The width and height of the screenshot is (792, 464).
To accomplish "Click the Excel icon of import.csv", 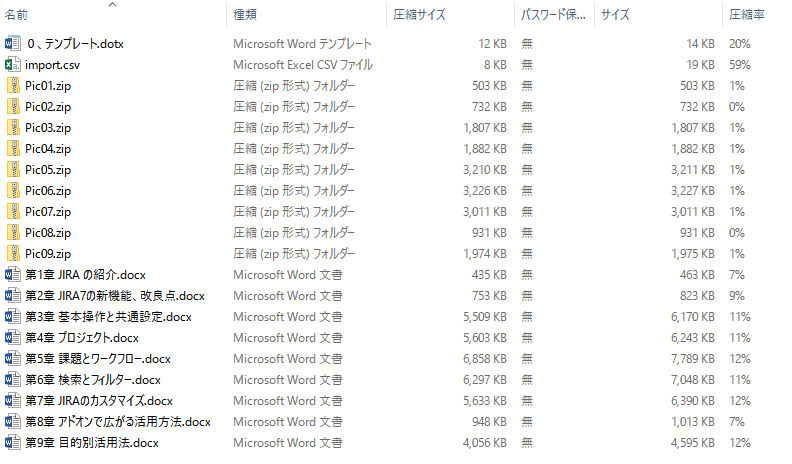I will [x=13, y=65].
